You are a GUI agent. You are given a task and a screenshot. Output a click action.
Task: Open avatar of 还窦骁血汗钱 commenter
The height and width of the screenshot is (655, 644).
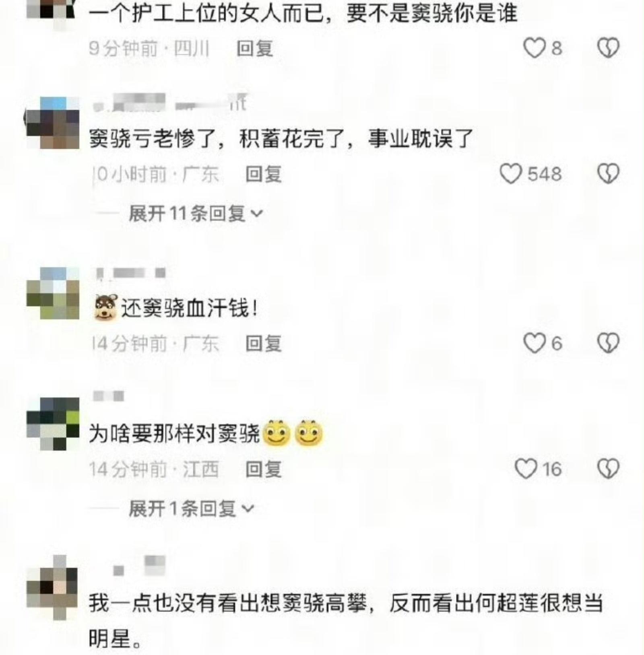tap(53, 293)
